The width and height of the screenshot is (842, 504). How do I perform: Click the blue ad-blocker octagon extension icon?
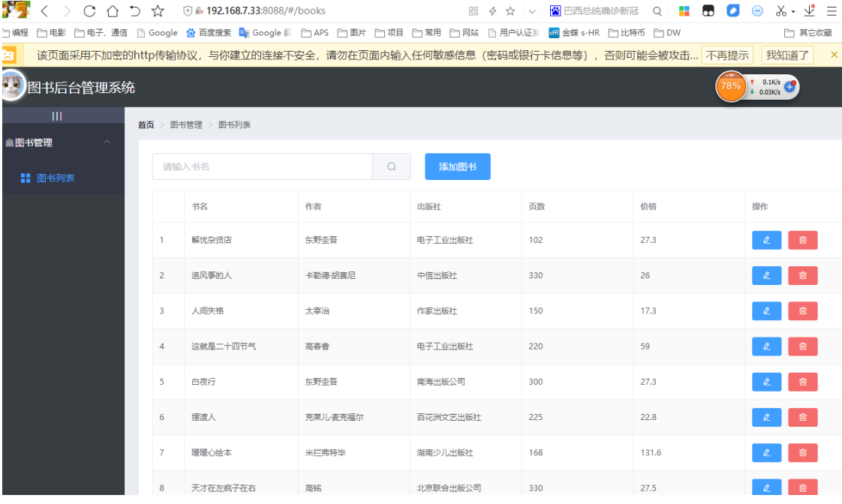[x=756, y=12]
